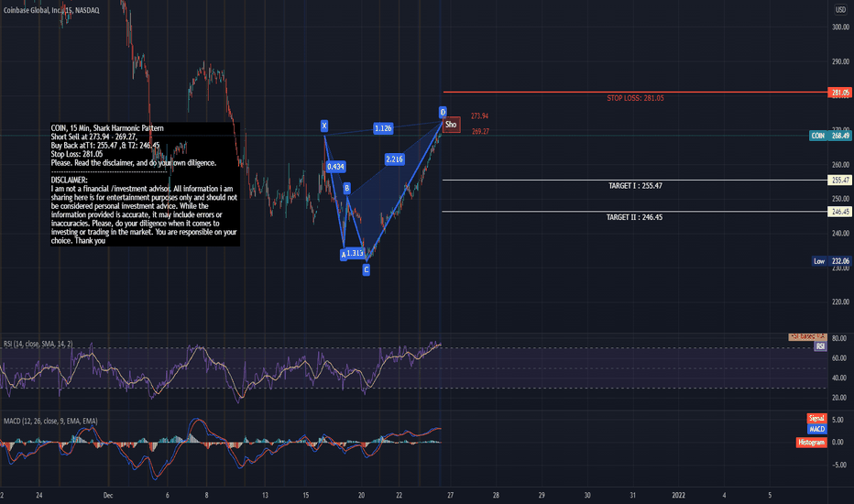Click the Dec date on time axis
The image size is (854, 504).
click(x=108, y=495)
